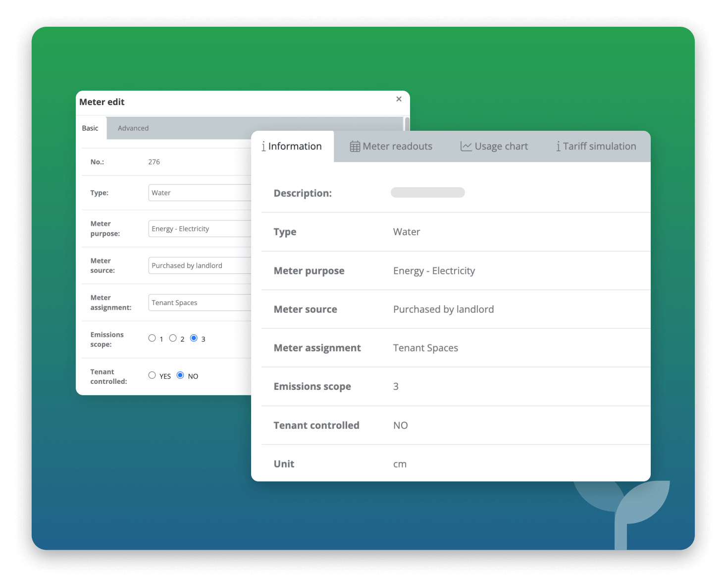This screenshot has height=578, width=728.
Task: Set Tenant controlled to YES
Action: 152,375
